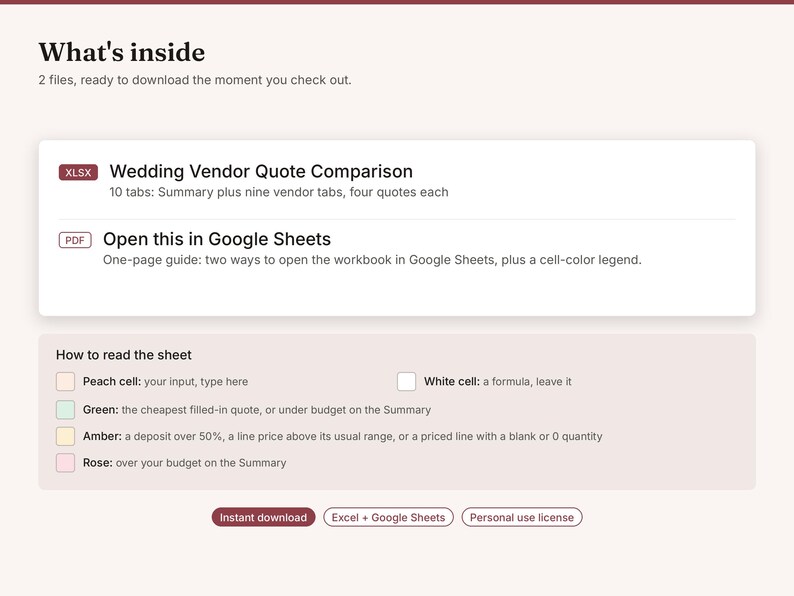Select the Peach cell color swatch
Image resolution: width=794 pixels, height=596 pixels.
click(65, 382)
